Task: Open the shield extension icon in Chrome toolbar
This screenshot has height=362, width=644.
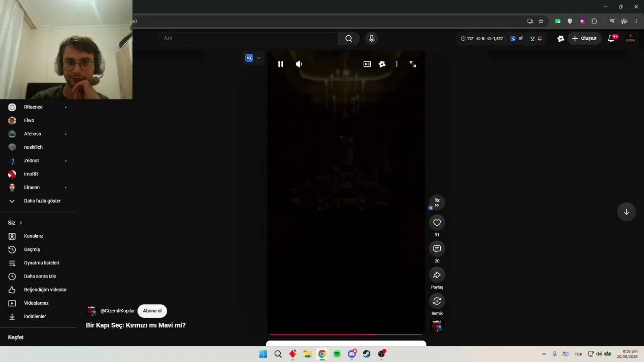Action: coord(570,21)
